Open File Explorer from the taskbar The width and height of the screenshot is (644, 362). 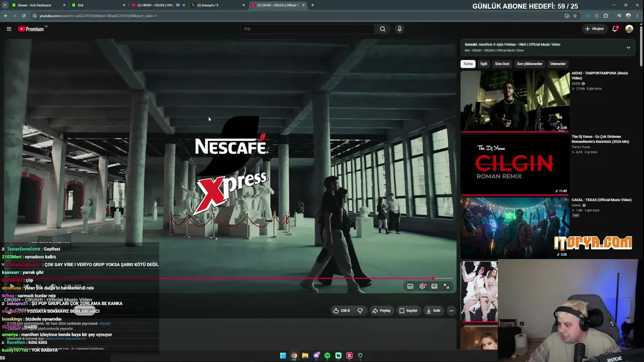(x=305, y=355)
